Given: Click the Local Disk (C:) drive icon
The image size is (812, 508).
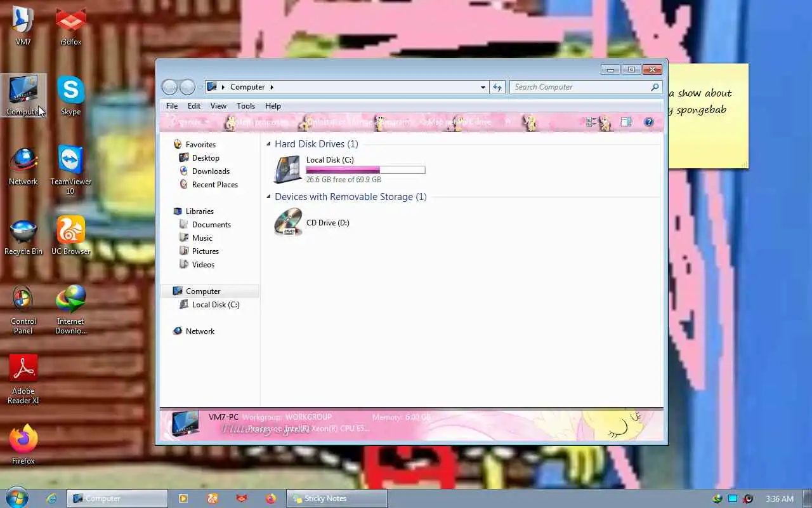Looking at the screenshot, I should (x=287, y=170).
